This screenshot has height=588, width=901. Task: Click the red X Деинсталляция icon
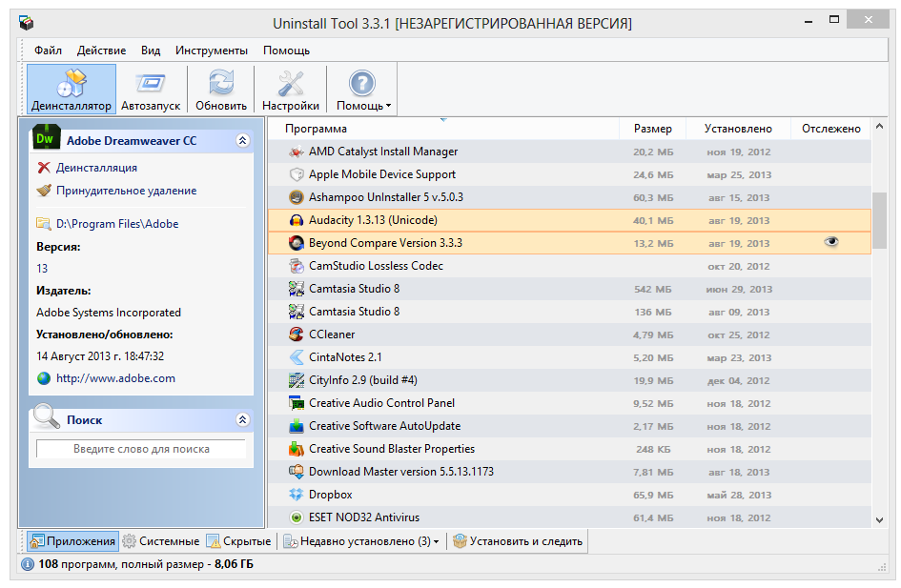tap(43, 168)
